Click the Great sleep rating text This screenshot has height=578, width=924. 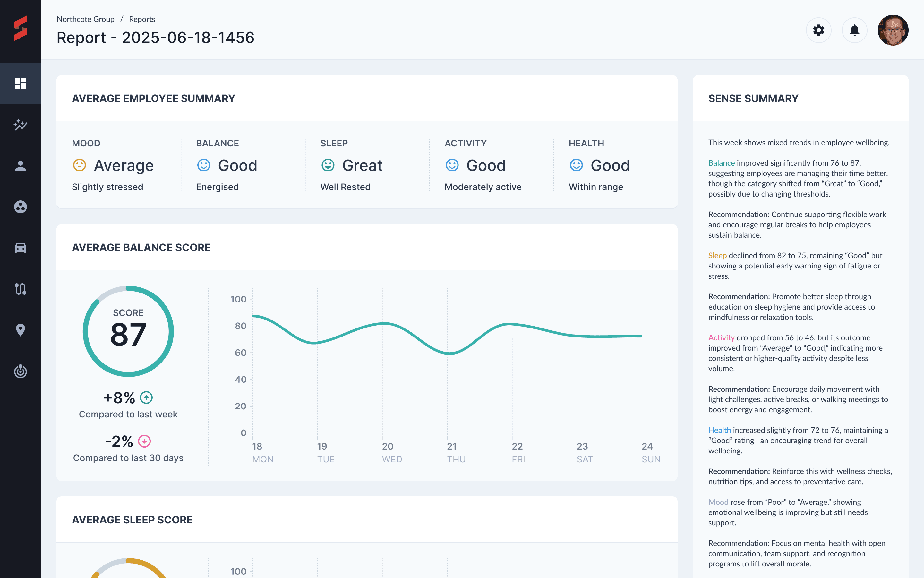pos(362,165)
